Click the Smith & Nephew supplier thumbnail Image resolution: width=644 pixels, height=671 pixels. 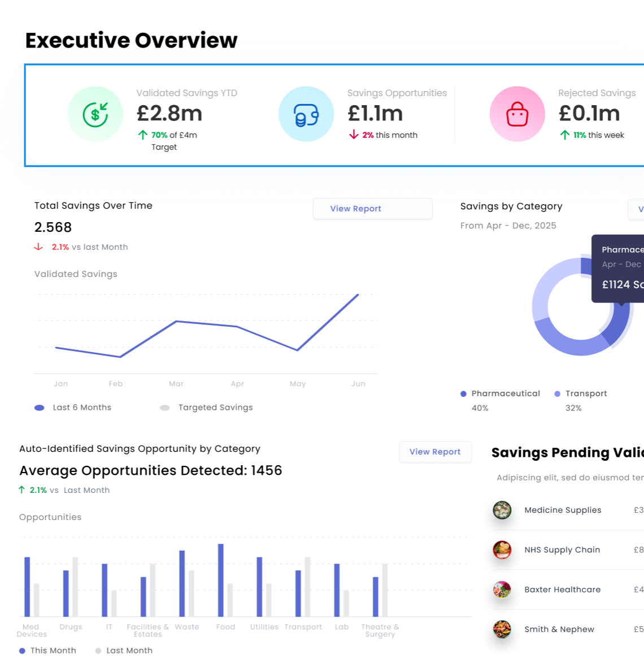[x=502, y=629]
